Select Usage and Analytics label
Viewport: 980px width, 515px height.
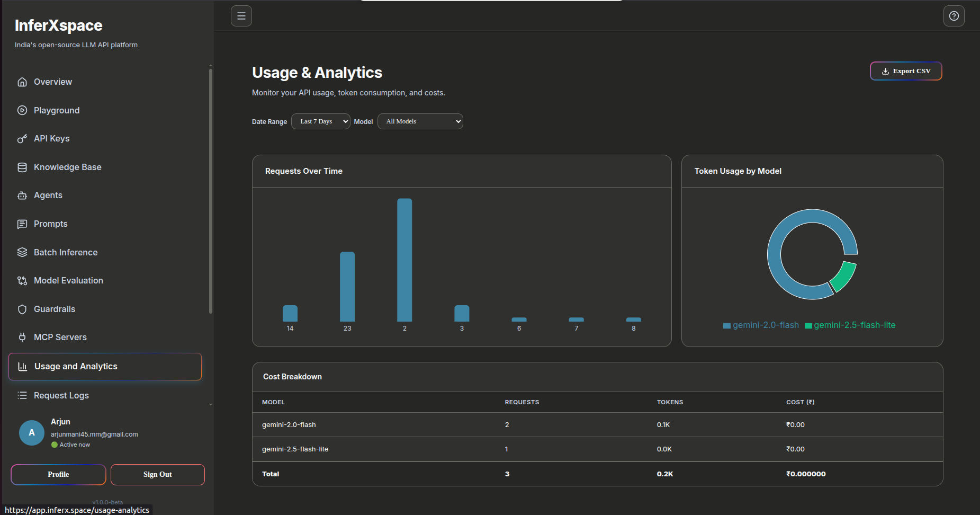click(x=76, y=366)
